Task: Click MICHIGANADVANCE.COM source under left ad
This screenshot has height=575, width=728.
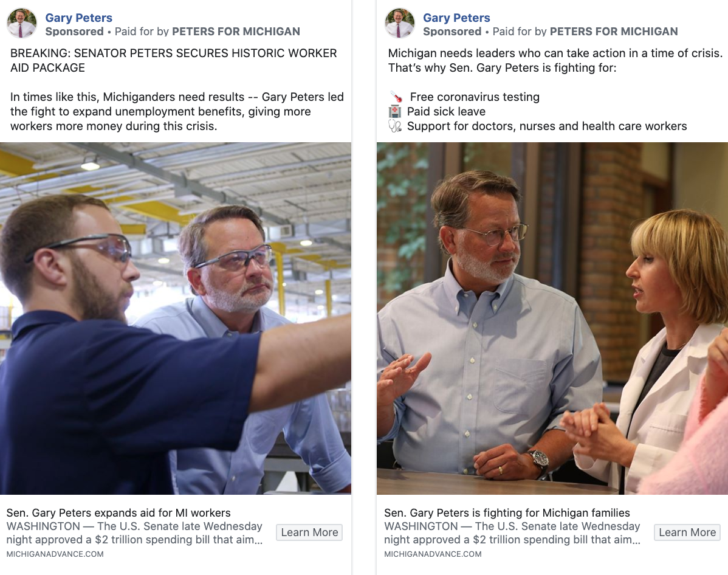Action: 55,554
